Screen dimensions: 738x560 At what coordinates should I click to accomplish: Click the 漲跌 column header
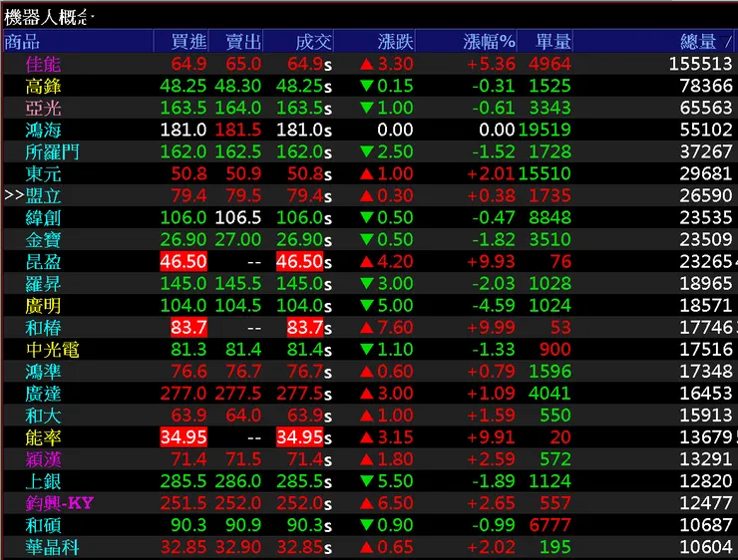(375, 42)
